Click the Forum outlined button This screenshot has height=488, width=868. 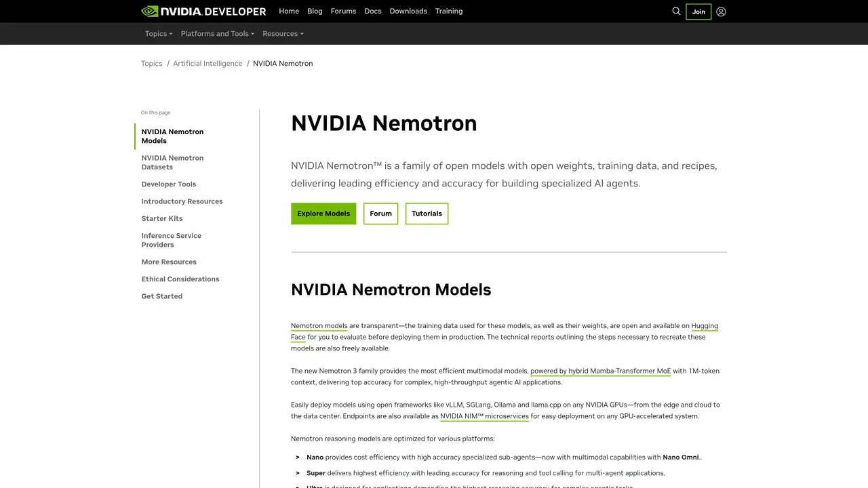click(x=380, y=213)
